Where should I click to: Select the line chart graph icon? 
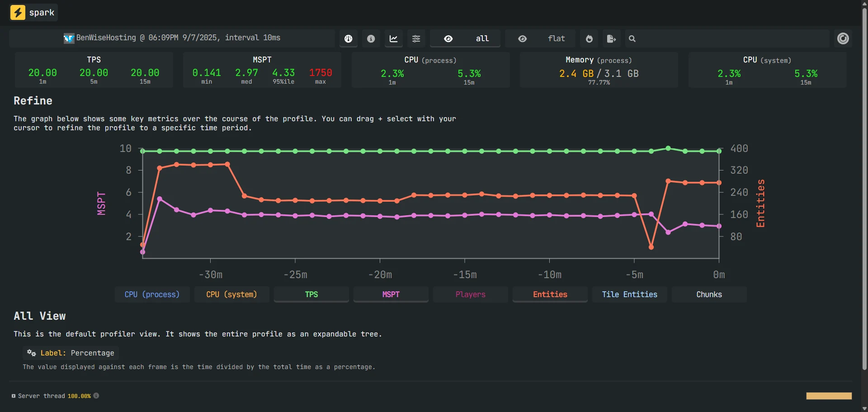click(393, 39)
